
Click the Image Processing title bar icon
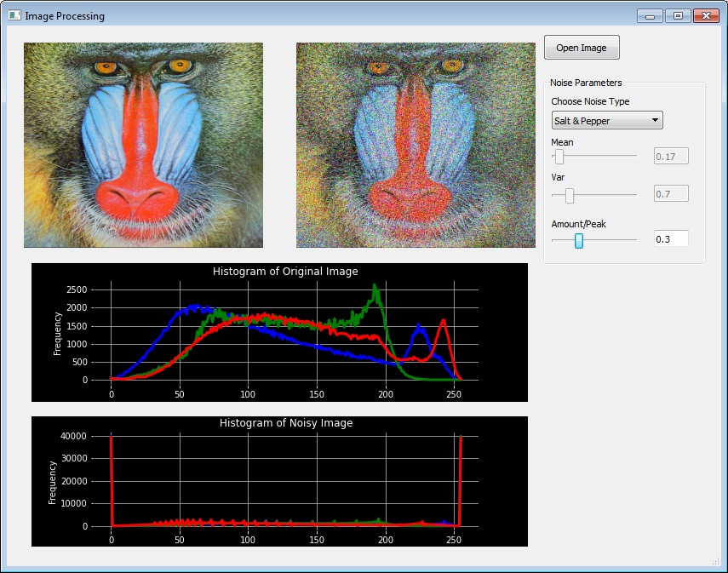point(12,15)
